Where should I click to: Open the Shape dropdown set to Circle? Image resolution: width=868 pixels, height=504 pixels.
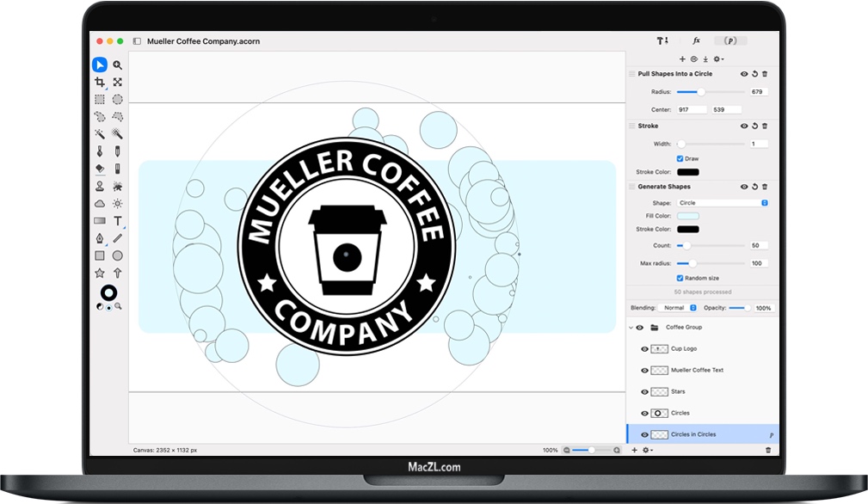click(x=724, y=202)
